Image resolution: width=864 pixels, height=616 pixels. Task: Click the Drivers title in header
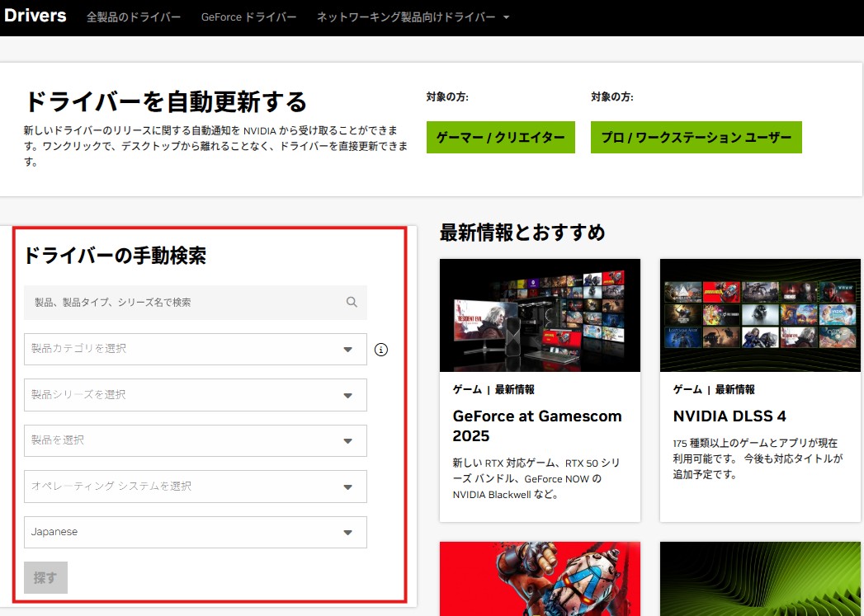click(35, 16)
